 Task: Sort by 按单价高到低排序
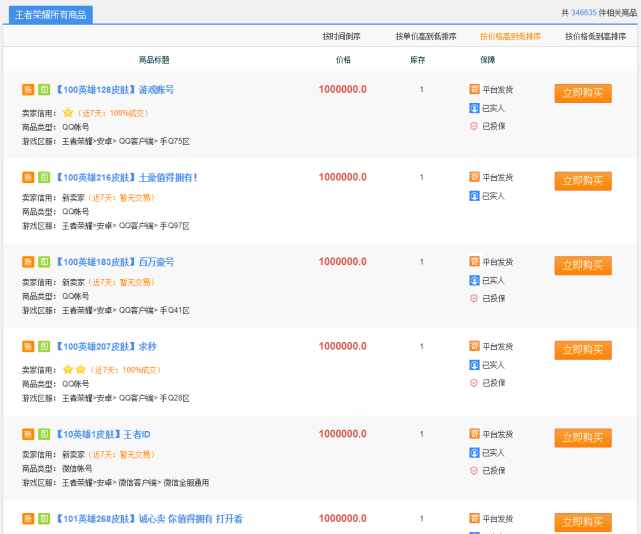pyautogui.click(x=425, y=36)
